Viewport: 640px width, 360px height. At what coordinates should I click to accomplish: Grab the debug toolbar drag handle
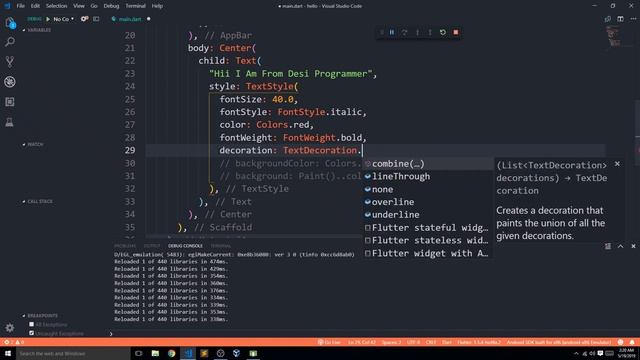pyautogui.click(x=382, y=32)
